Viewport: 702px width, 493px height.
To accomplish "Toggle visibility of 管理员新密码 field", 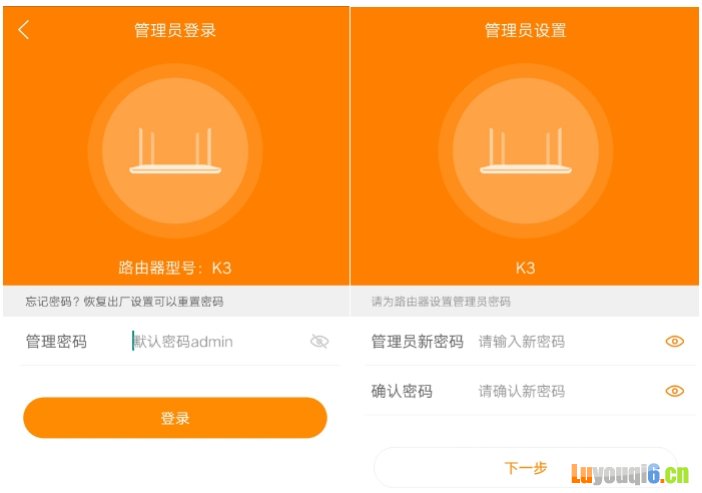I will click(x=674, y=342).
